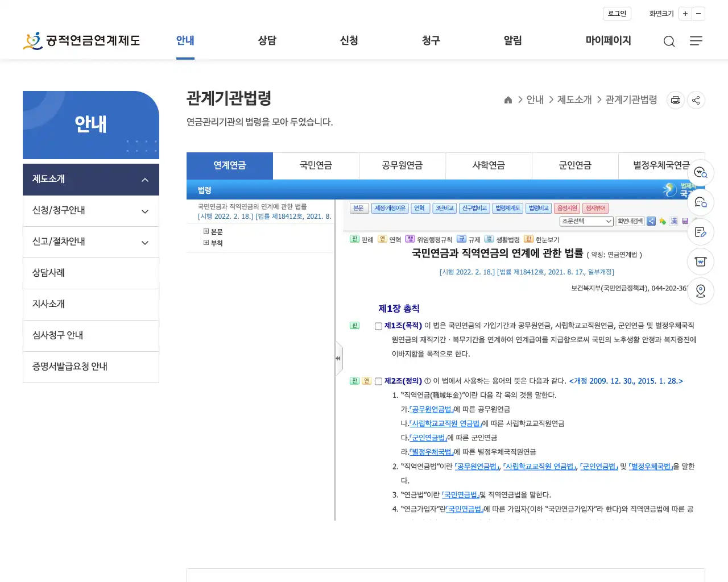
Task: Expand the 신고/절차안내 sidebar menu
Action: (x=91, y=242)
